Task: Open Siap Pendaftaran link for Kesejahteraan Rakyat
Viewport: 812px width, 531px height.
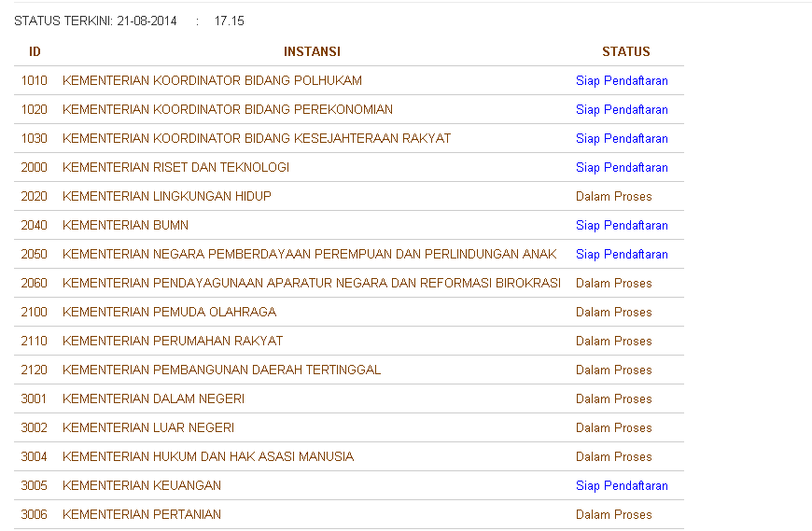Action: (x=622, y=139)
